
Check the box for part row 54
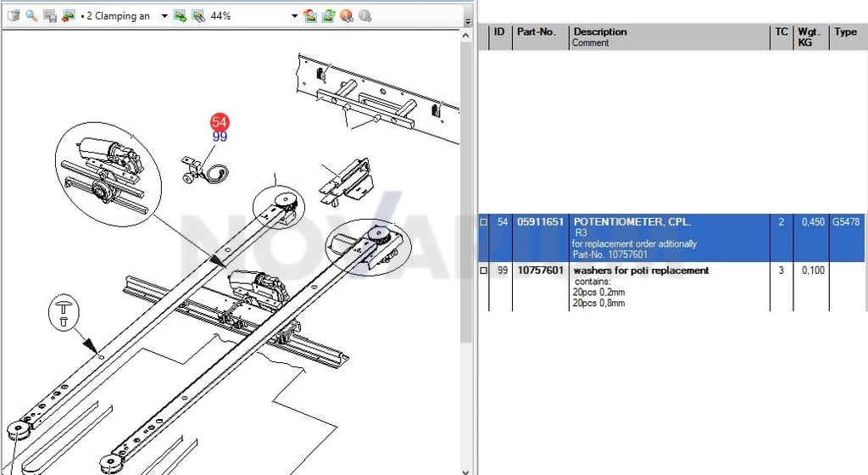coord(483,222)
